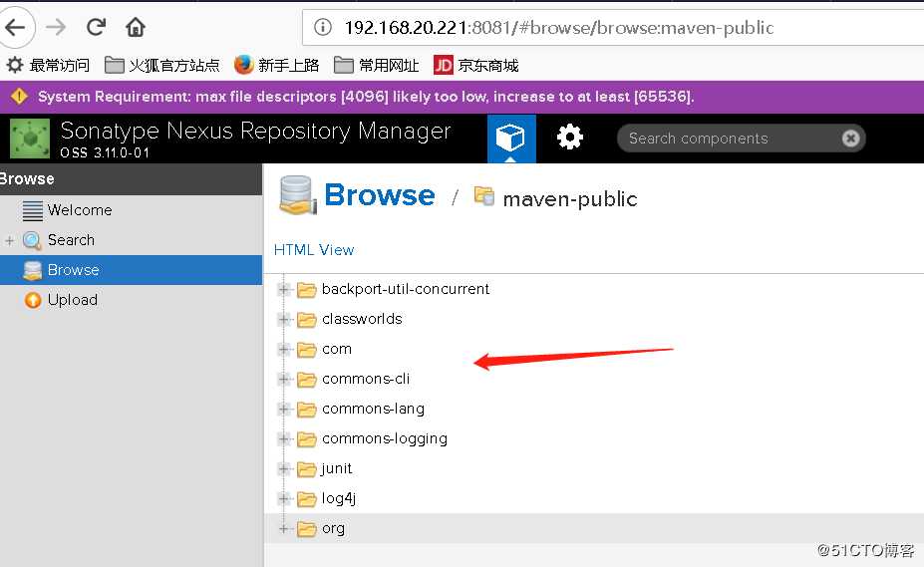Click the browser forward arrow

coord(56,27)
